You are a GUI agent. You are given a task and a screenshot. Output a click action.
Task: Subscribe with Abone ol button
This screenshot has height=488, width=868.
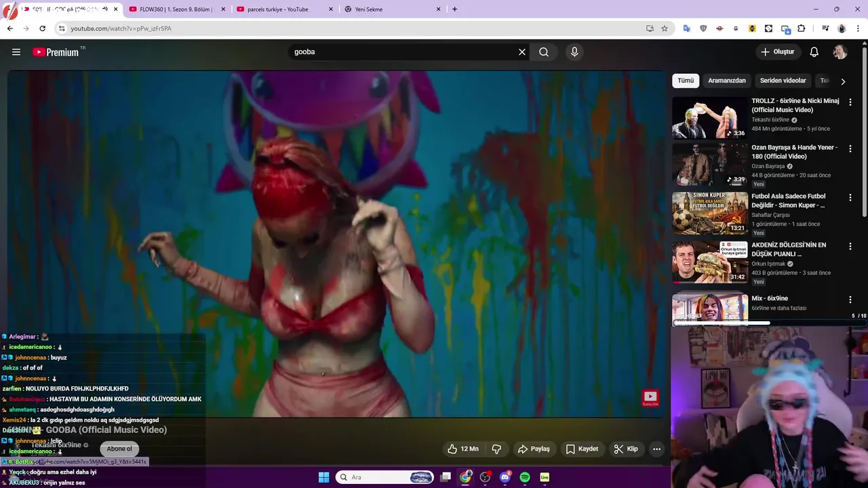119,449
